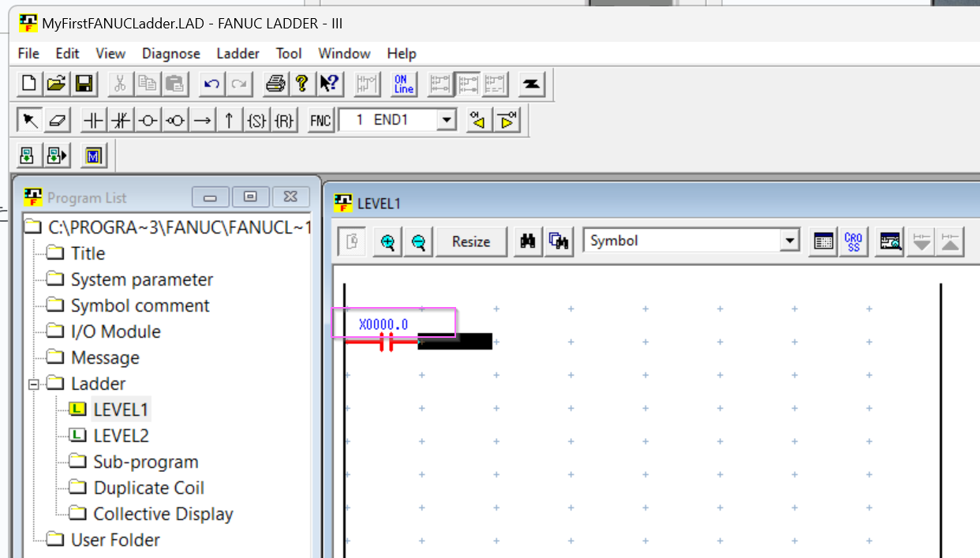Open the yellow question mark help
Screen dimensions: 980x558
coord(301,84)
